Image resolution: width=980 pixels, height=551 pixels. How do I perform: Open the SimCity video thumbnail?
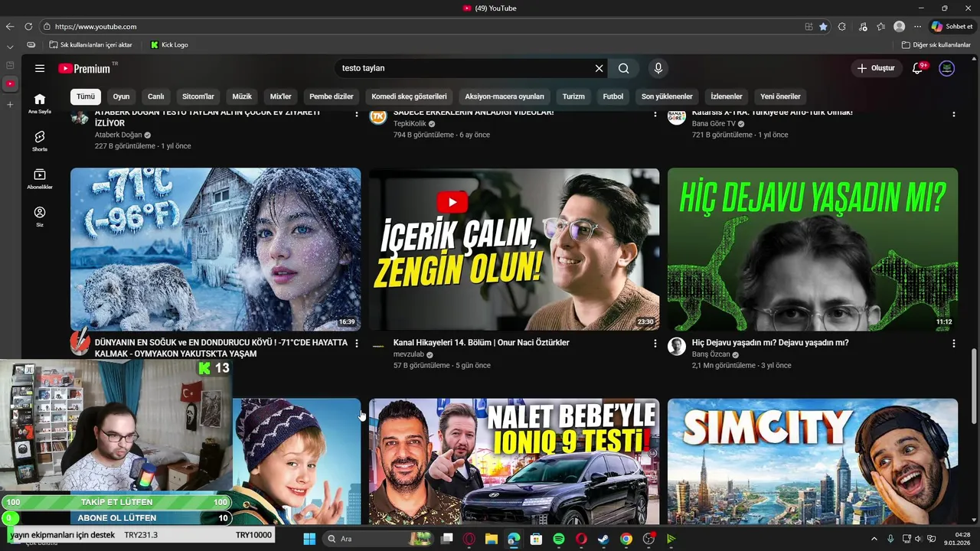(x=812, y=461)
